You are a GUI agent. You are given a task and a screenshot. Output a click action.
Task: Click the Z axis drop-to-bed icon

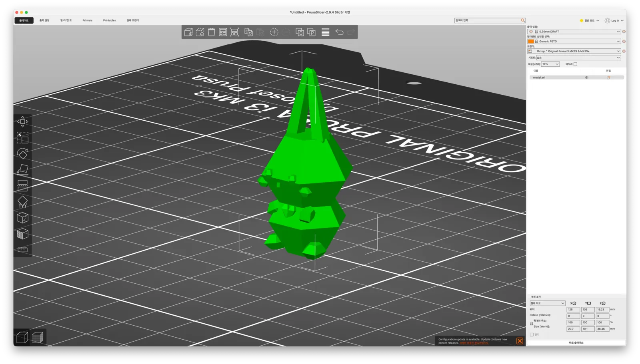pyautogui.click(x=604, y=303)
